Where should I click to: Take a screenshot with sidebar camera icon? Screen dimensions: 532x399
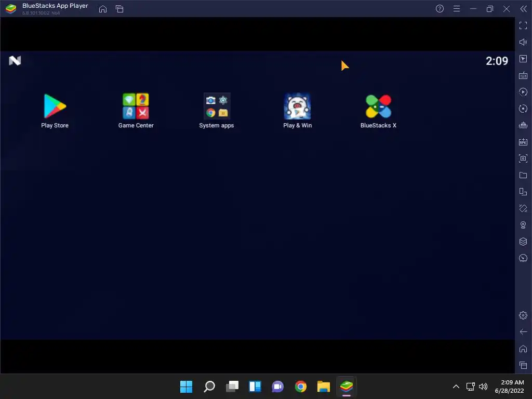tap(523, 158)
